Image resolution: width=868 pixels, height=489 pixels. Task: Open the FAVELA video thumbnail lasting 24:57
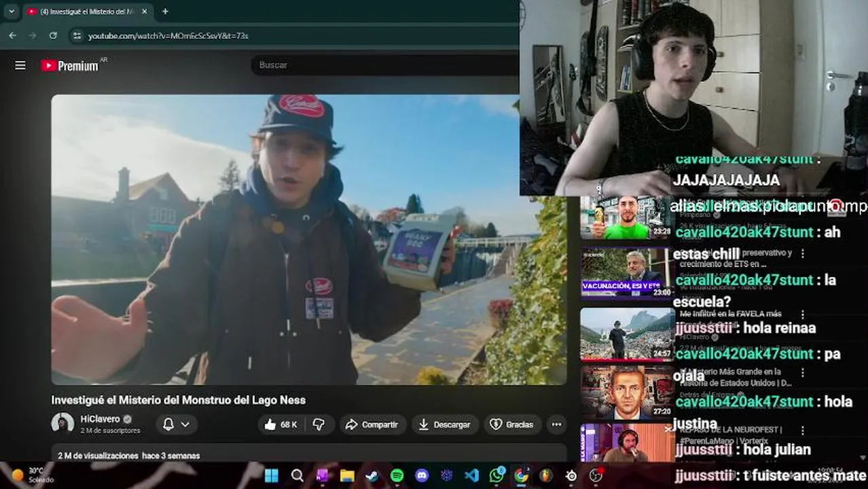click(x=626, y=333)
